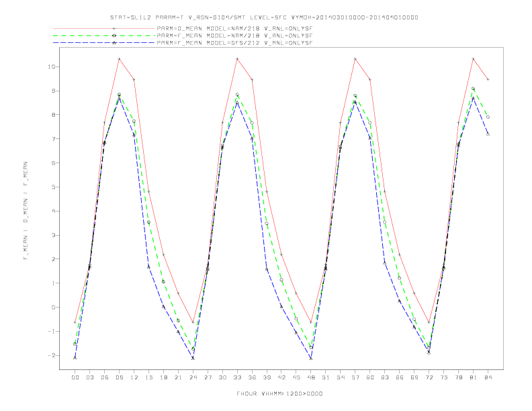Click y-axis tick label 8
The image size is (532, 411).
pos(53,115)
